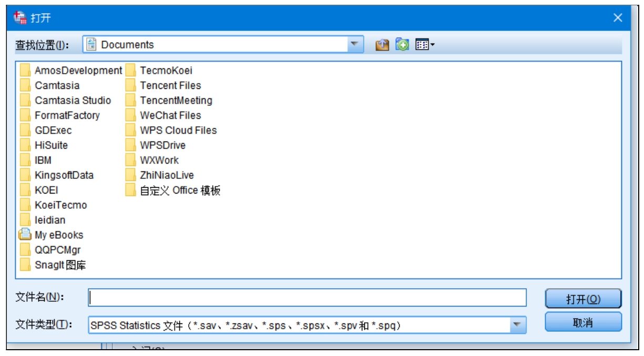644x356 pixels.
Task: Expand the 文件类型 dropdown arrow
Action: 518,325
